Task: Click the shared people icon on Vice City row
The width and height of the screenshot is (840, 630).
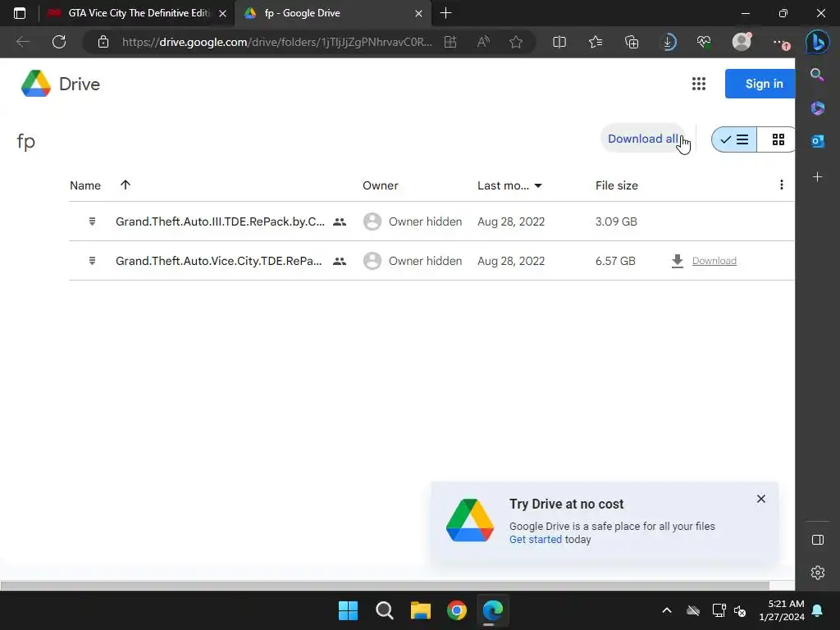Action: point(339,261)
